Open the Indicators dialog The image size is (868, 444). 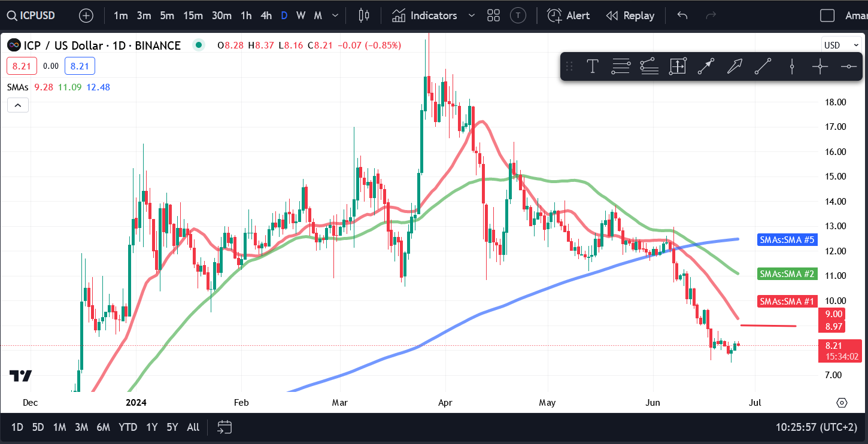coord(425,16)
